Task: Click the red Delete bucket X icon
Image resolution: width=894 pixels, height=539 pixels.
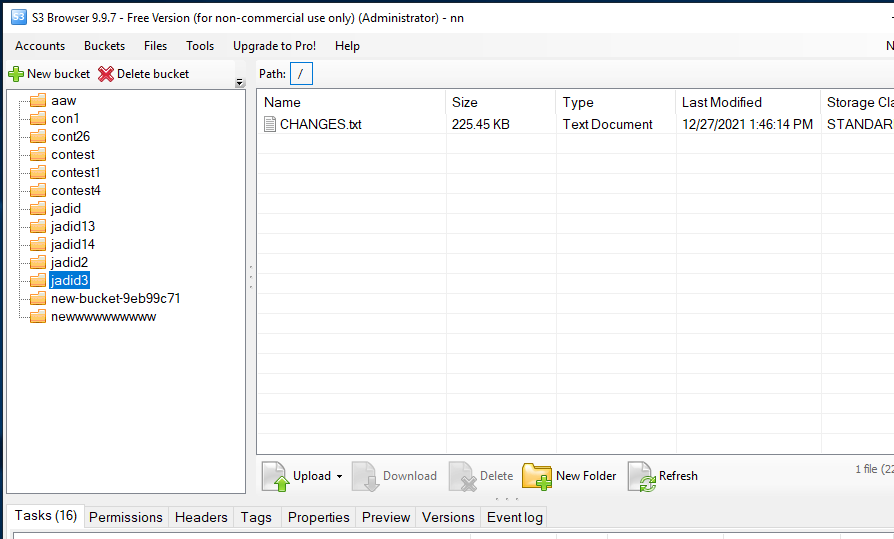Action: pos(106,74)
